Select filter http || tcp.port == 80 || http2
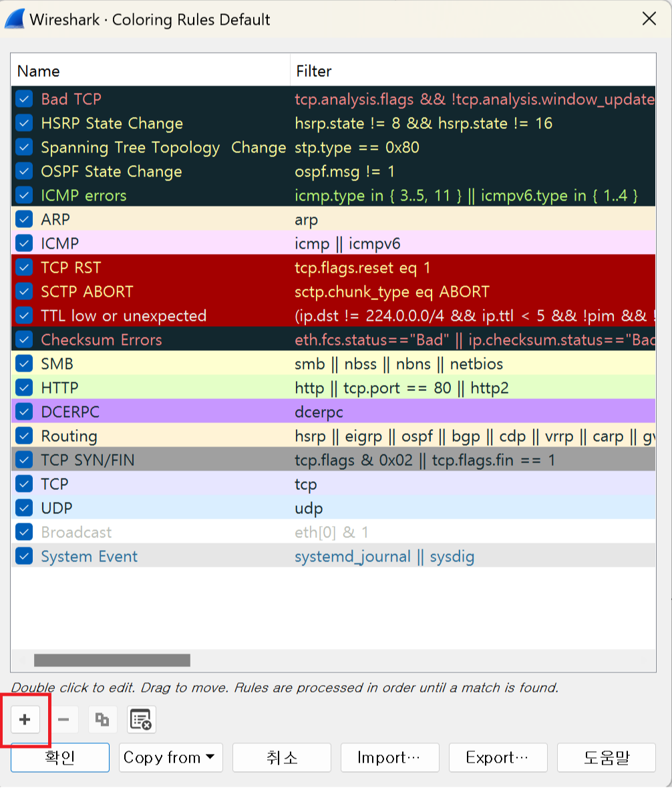The width and height of the screenshot is (672, 788). click(401, 388)
